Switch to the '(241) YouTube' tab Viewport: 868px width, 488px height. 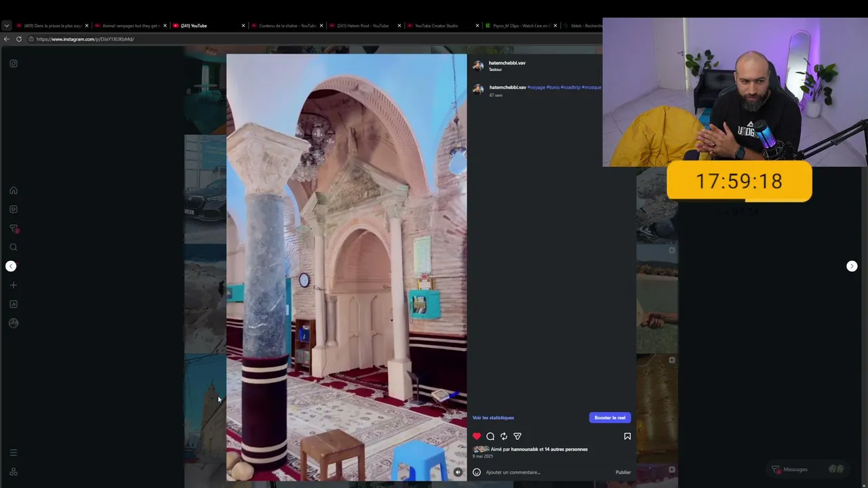pos(209,26)
